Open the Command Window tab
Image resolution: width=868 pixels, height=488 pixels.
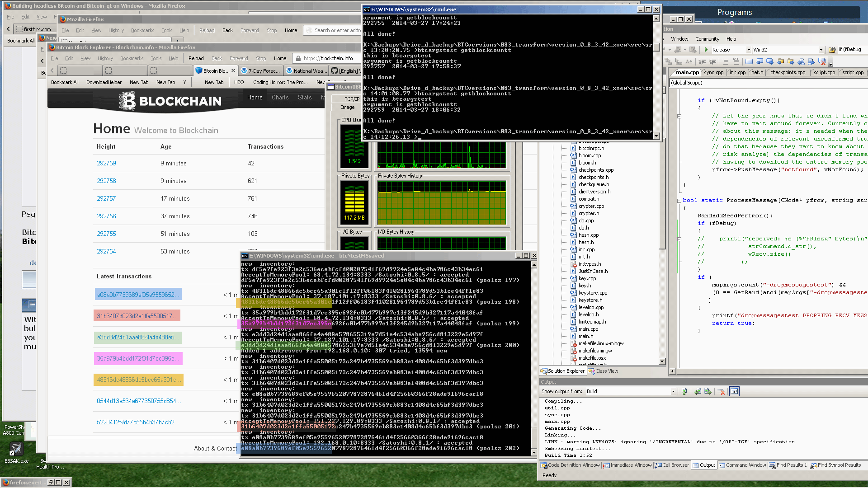[x=742, y=465]
